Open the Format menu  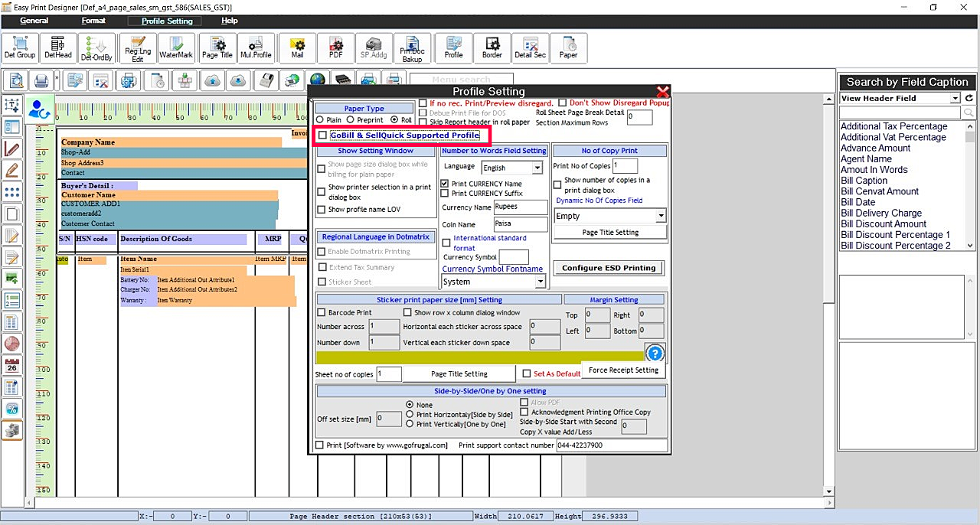[x=93, y=21]
